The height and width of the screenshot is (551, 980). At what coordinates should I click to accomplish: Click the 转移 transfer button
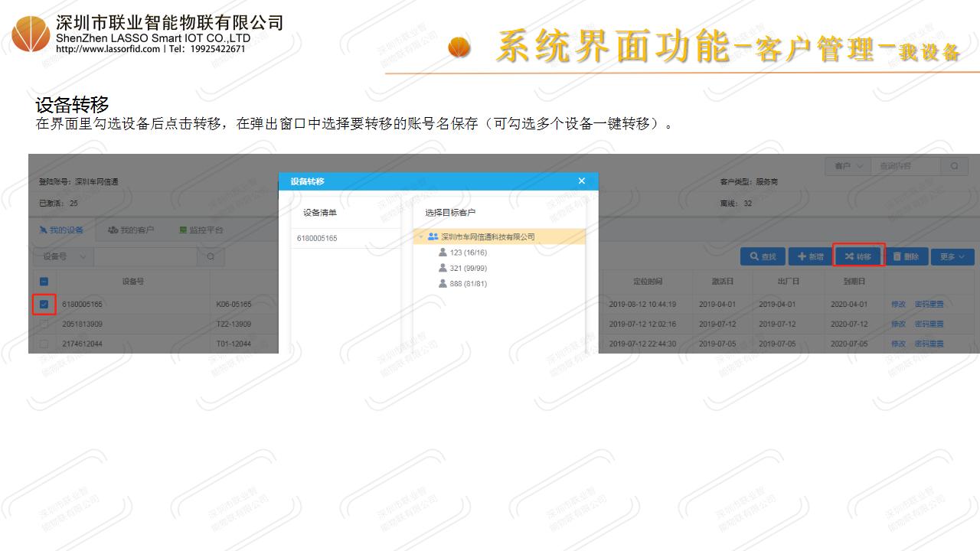858,256
